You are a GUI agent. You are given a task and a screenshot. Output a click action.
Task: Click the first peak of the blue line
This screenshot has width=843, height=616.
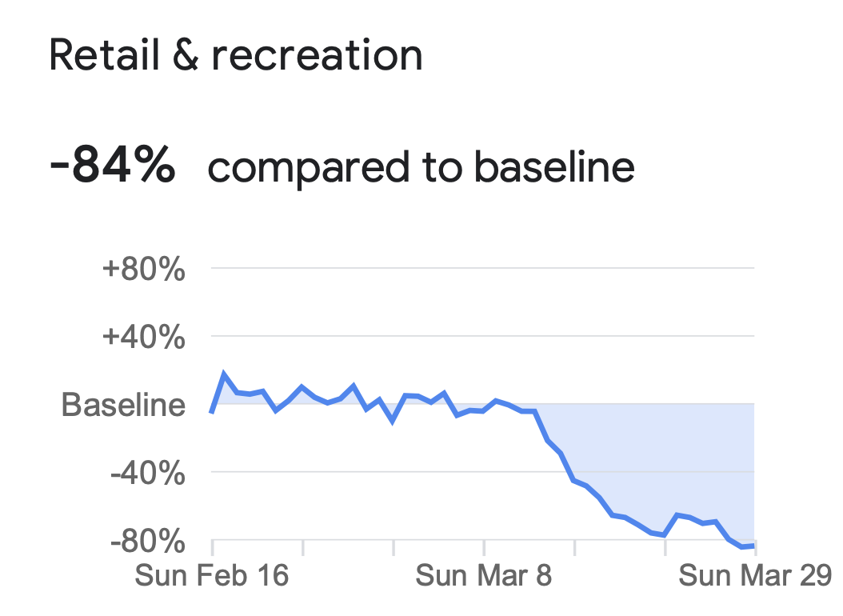224,374
